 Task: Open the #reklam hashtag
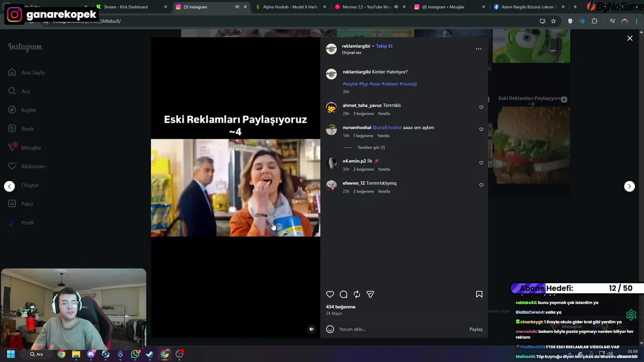[x=389, y=84]
